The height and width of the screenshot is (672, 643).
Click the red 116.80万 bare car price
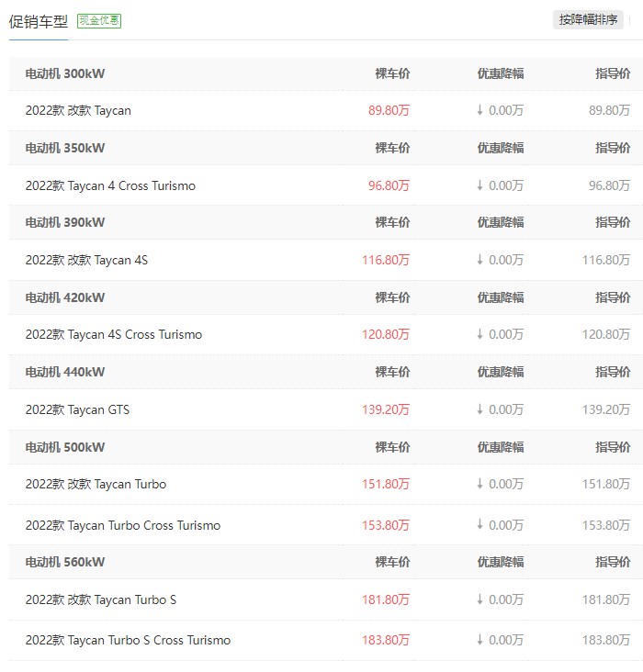(x=386, y=260)
